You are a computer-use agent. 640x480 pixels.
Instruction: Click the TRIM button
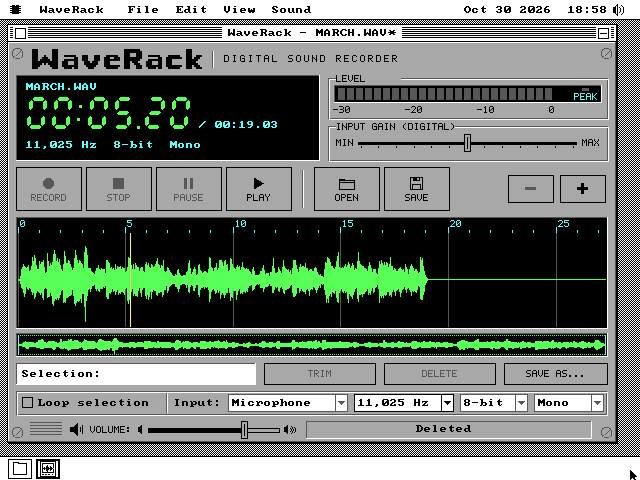coord(320,374)
